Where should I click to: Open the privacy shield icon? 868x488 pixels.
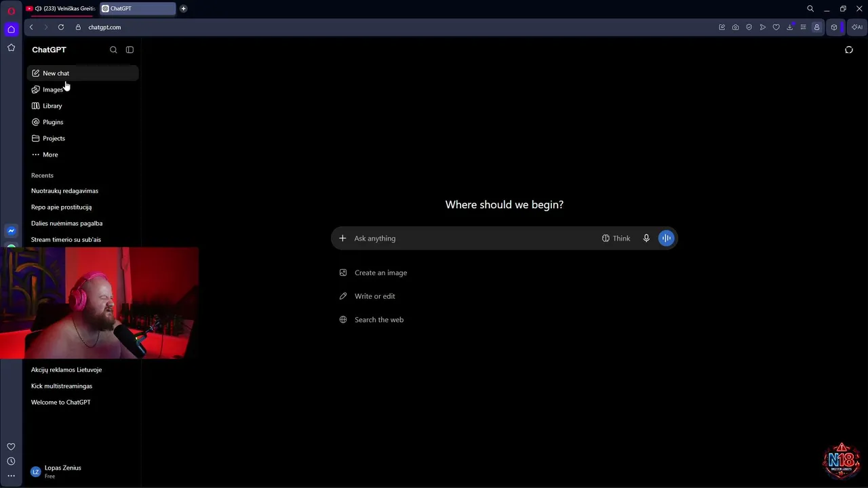(x=749, y=27)
